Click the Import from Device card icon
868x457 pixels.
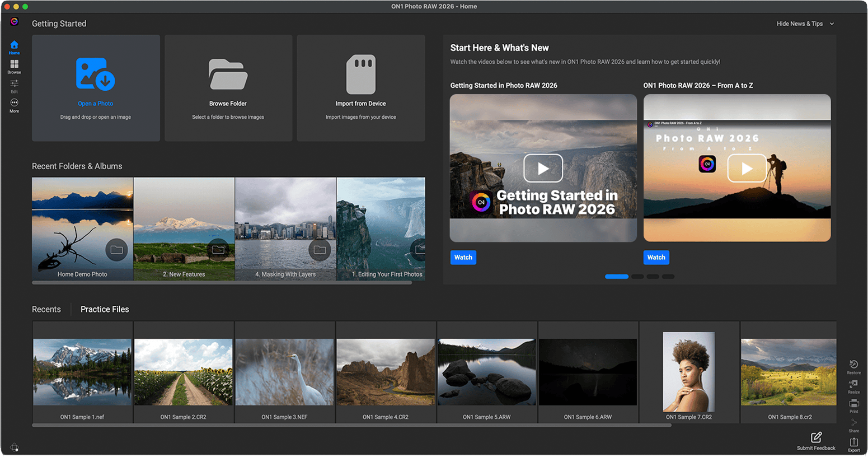(361, 74)
